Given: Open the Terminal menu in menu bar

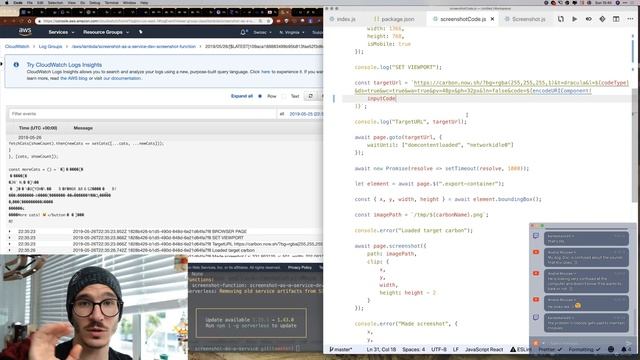Looking at the screenshot, I should point(111,2).
